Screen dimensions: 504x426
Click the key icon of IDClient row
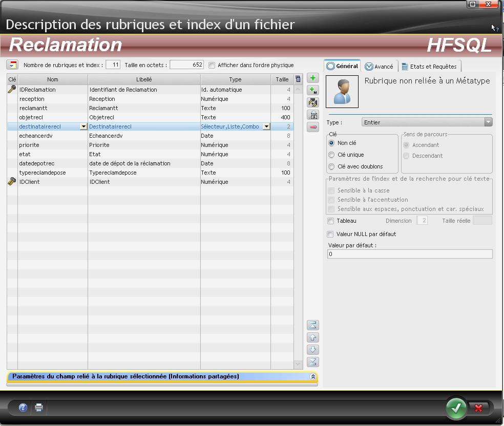12,182
